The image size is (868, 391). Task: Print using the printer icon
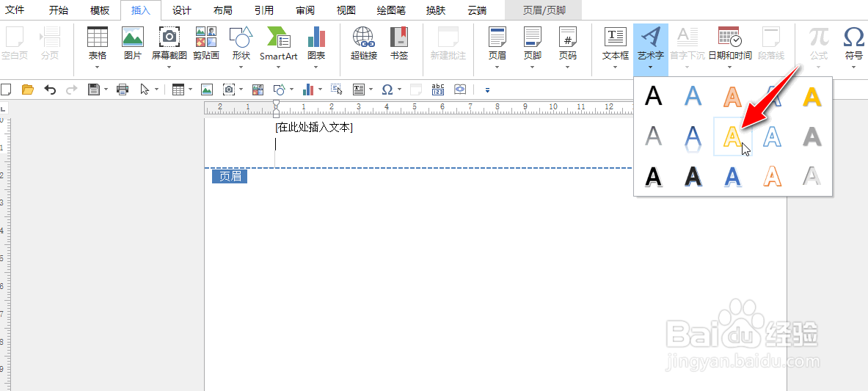(x=123, y=89)
